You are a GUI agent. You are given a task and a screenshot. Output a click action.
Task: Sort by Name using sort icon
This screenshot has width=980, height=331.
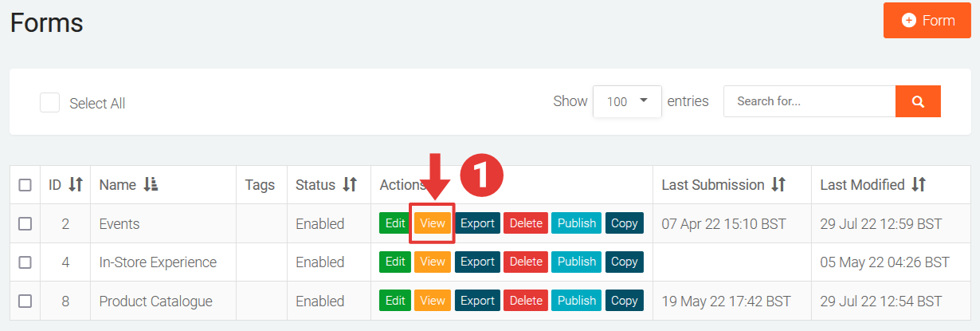click(151, 185)
